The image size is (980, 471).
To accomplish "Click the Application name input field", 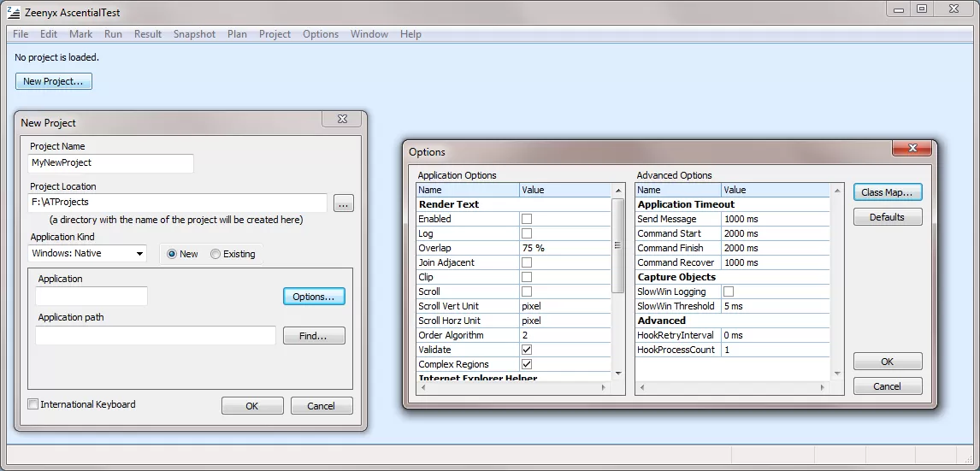I will click(92, 296).
